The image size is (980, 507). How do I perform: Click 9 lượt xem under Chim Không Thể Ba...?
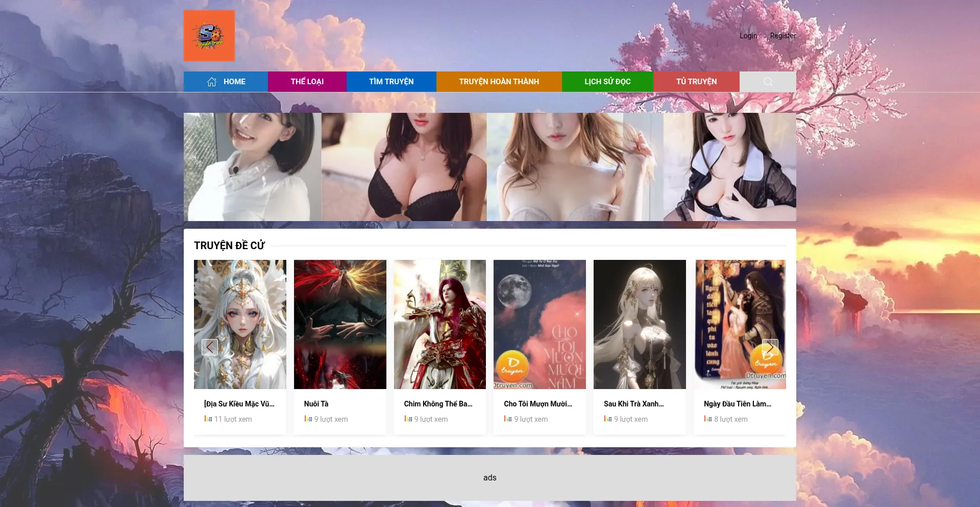[x=431, y=419]
